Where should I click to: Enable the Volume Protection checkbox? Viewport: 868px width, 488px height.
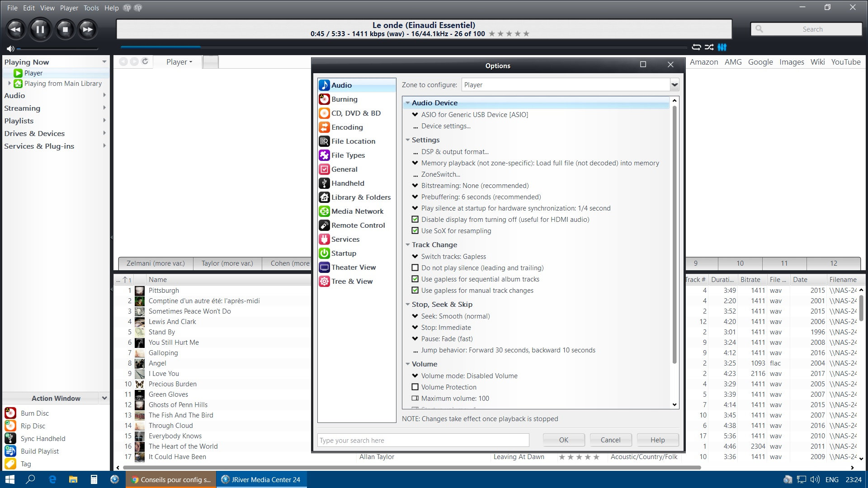415,387
